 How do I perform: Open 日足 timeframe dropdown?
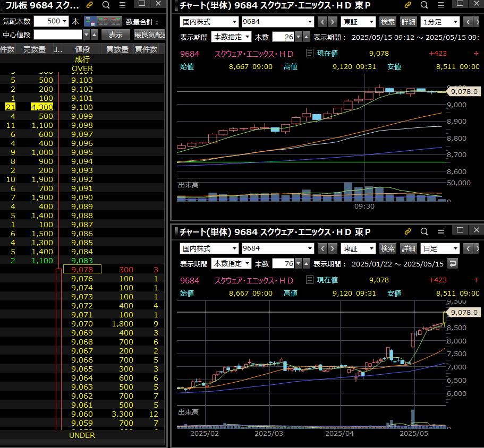(x=440, y=248)
